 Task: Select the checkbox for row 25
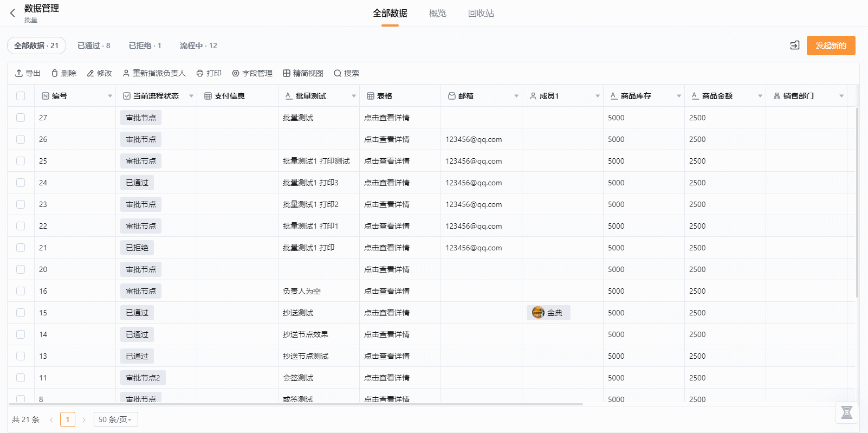click(21, 161)
